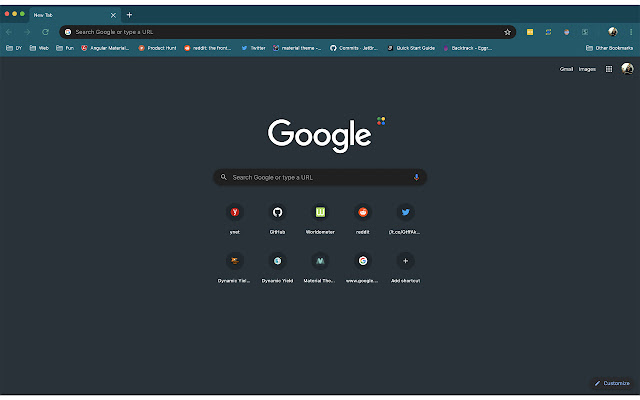640x400 pixels.
Task: Click the back navigation arrow
Action: 9,32
